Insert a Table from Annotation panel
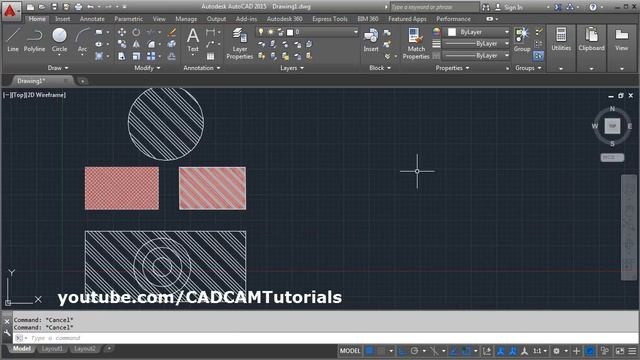This screenshot has width=640, height=360. pos(210,56)
